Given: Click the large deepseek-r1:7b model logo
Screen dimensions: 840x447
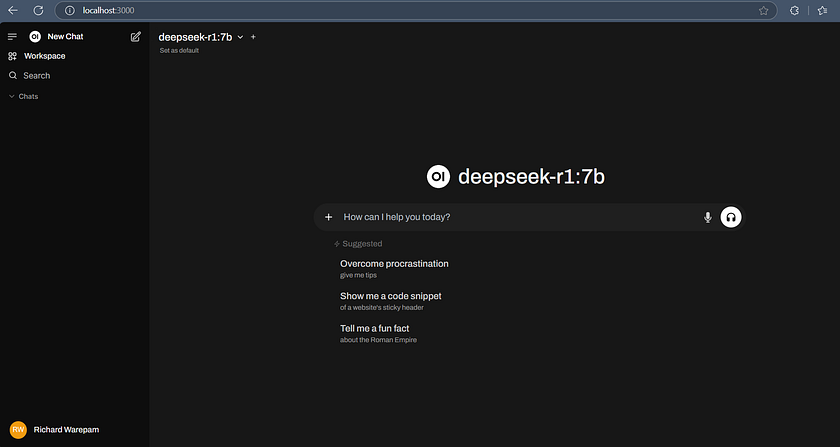Looking at the screenshot, I should coord(438,176).
